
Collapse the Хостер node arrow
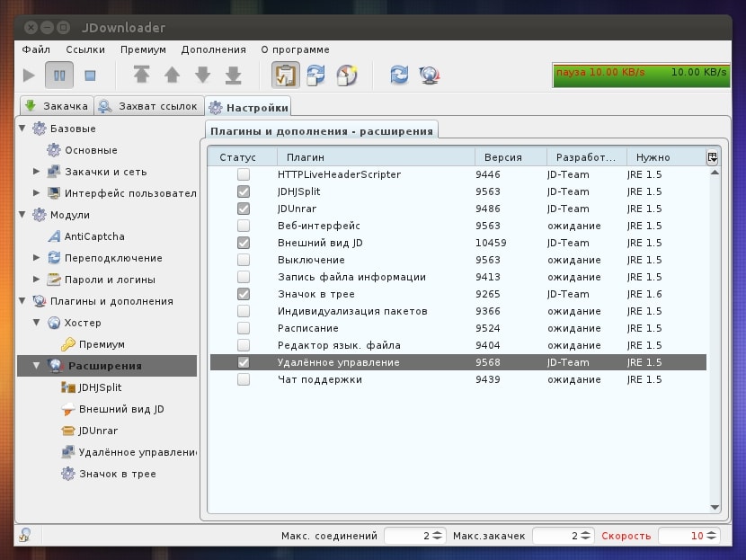pos(37,323)
